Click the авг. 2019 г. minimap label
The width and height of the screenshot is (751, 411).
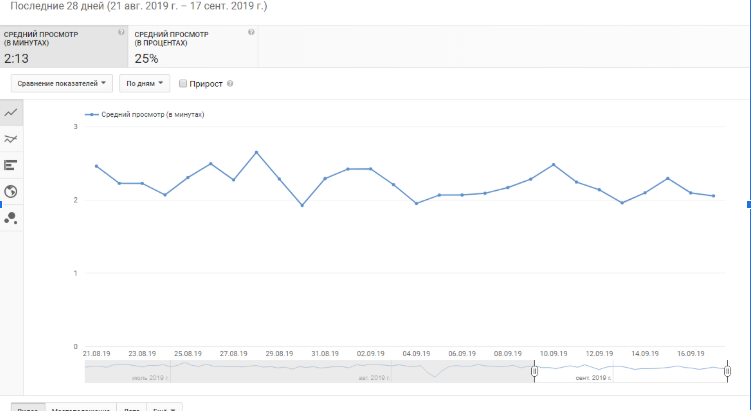point(375,378)
